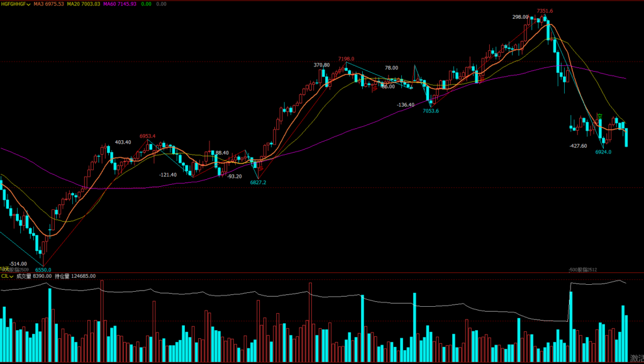Pick the 6827.2 swing low marker
This screenshot has width=644, height=364.
click(x=258, y=182)
